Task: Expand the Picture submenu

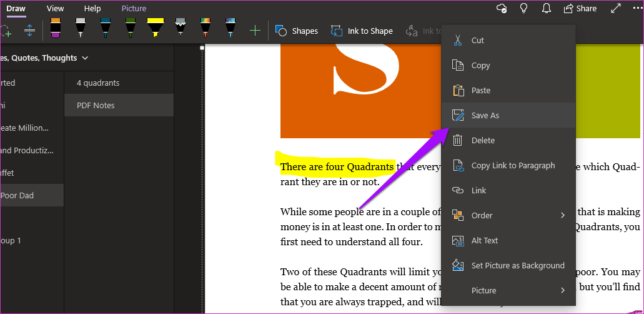Action: (x=508, y=290)
